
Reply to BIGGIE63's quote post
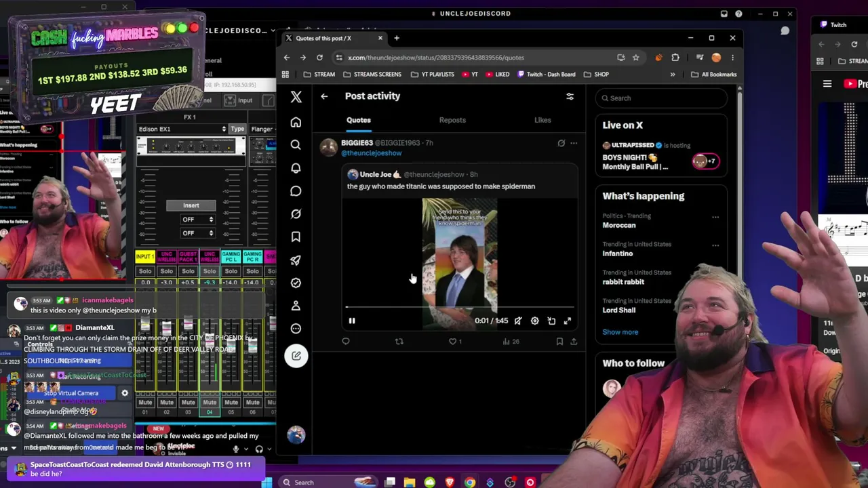coord(346,342)
